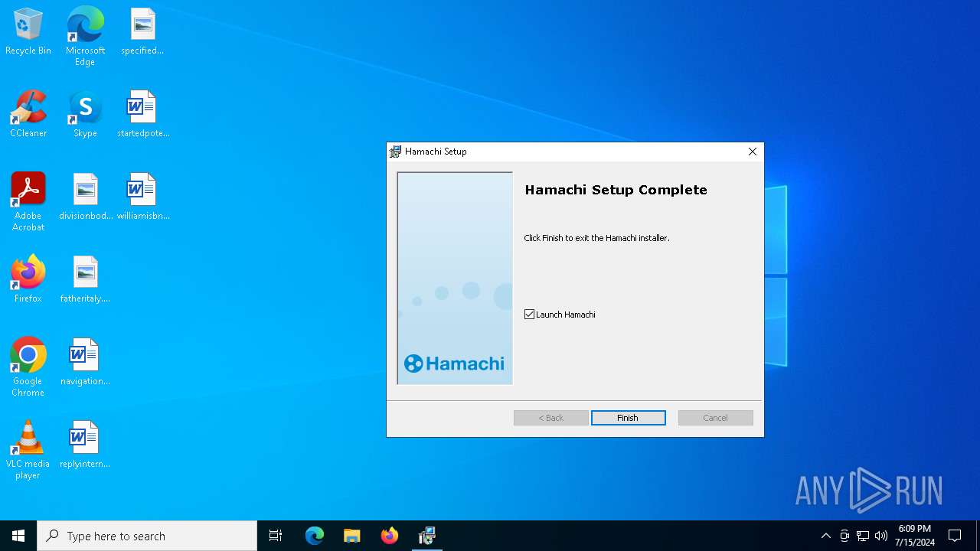This screenshot has height=551, width=980.
Task: Click the Hamachi logo banner image
Action: click(455, 278)
